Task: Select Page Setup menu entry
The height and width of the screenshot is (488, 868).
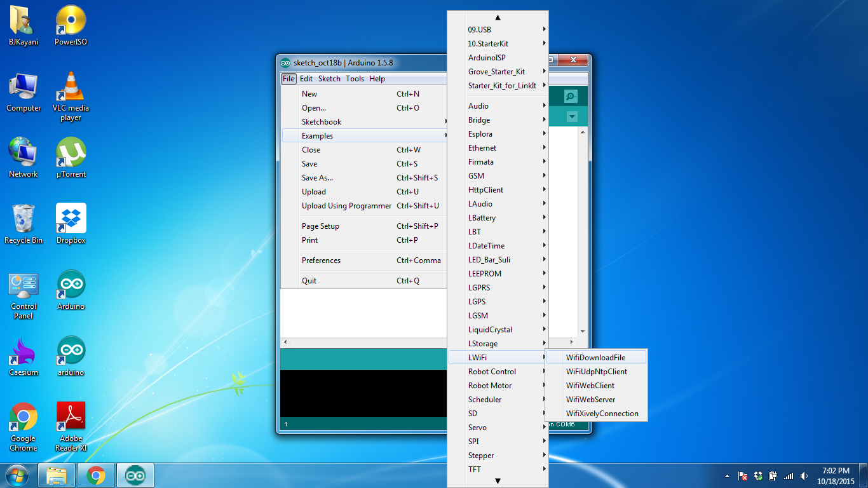Action: coord(365,226)
